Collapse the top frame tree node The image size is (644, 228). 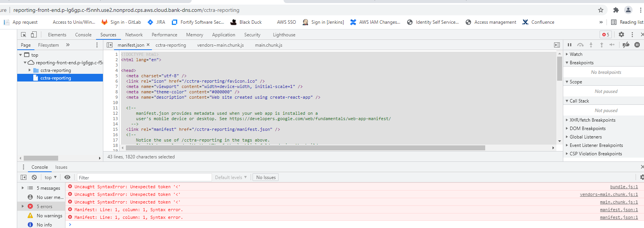coord(20,55)
